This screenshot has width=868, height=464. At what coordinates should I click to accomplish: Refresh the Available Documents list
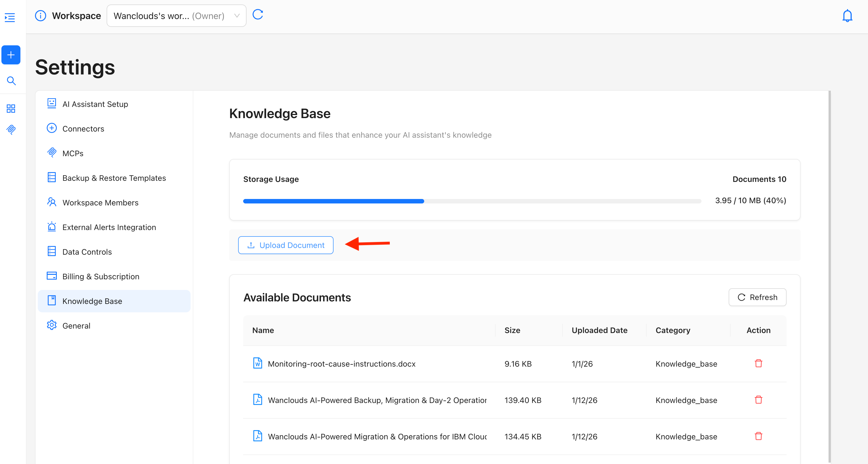[x=757, y=297]
